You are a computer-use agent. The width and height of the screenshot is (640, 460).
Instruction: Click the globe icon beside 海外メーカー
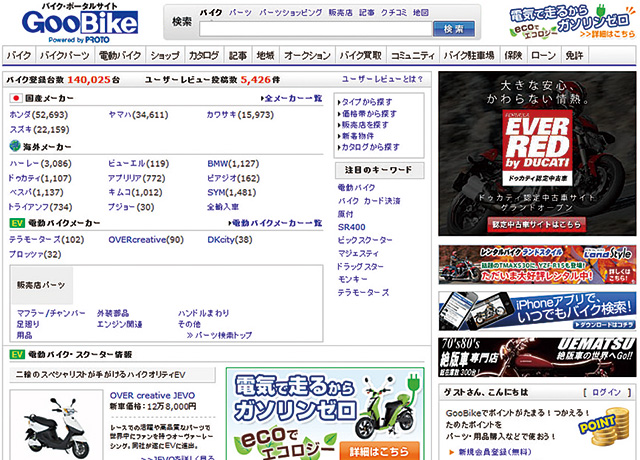tap(15, 145)
